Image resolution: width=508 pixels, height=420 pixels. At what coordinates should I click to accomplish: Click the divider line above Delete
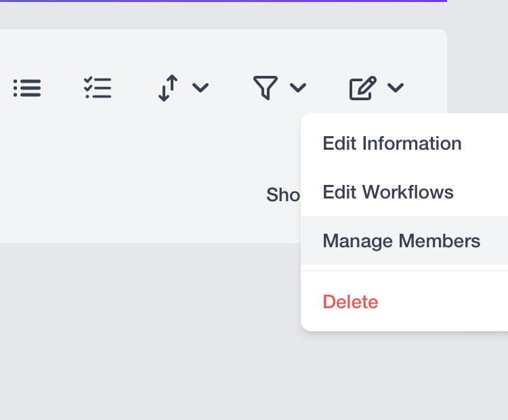click(x=404, y=272)
